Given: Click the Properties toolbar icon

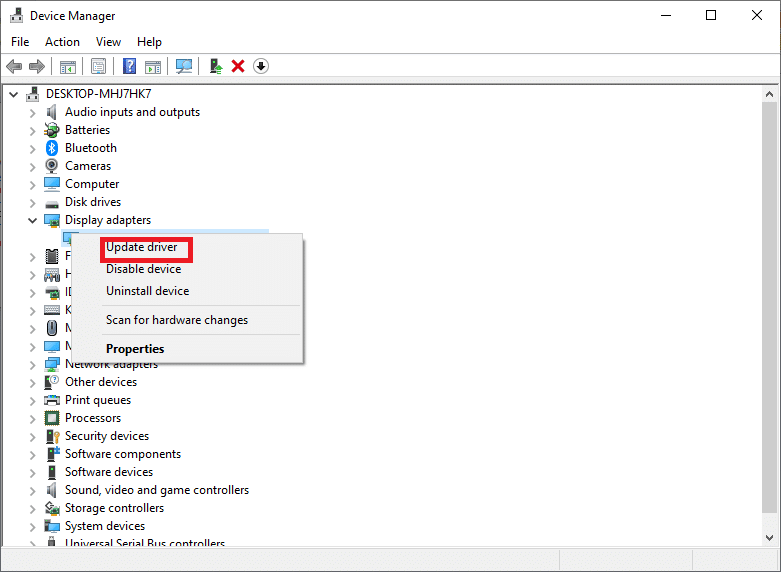Looking at the screenshot, I should click(99, 66).
